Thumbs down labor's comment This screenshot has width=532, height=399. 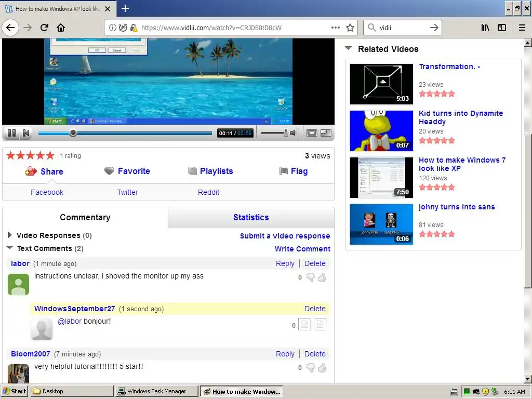[x=311, y=277]
